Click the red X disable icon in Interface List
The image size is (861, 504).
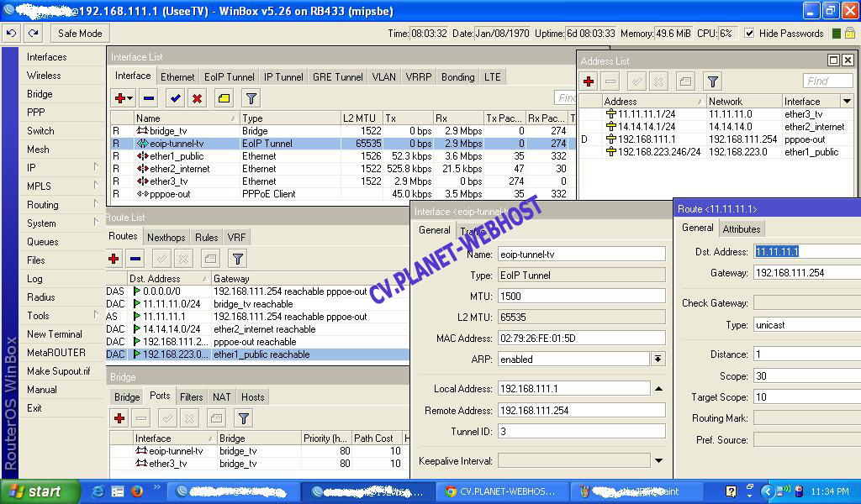pos(197,98)
